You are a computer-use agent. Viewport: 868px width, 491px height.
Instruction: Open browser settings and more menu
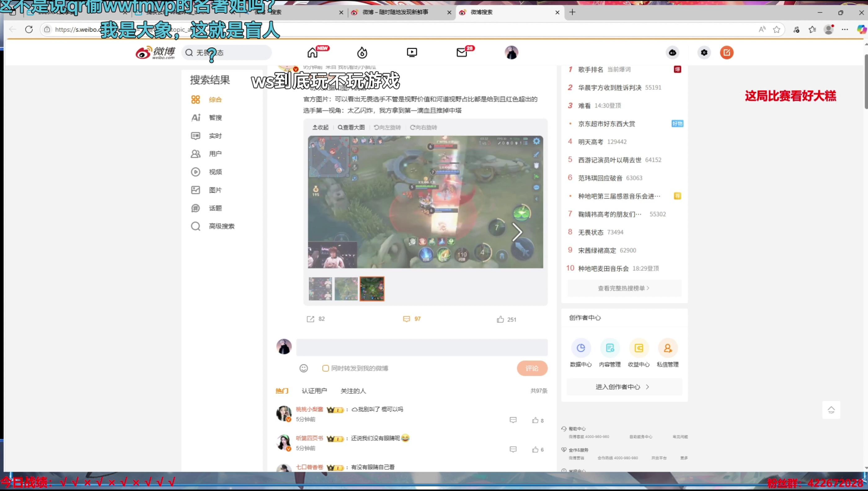point(845,29)
